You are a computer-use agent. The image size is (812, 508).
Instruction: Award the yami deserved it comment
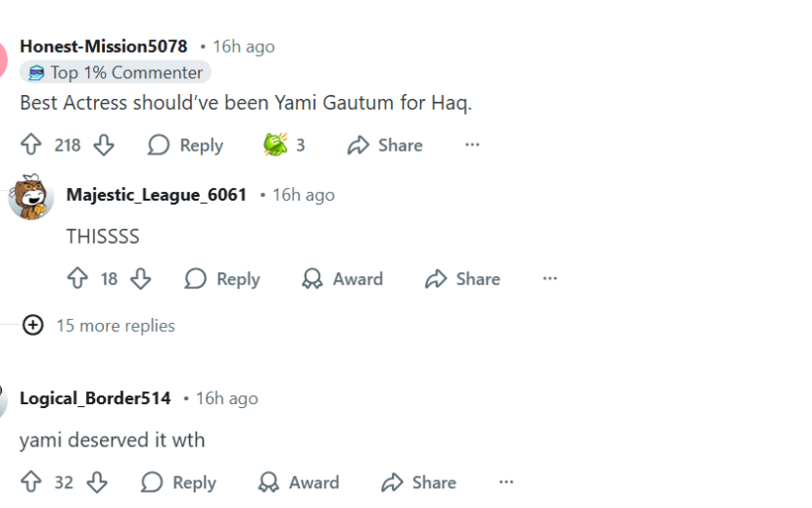[x=298, y=483]
